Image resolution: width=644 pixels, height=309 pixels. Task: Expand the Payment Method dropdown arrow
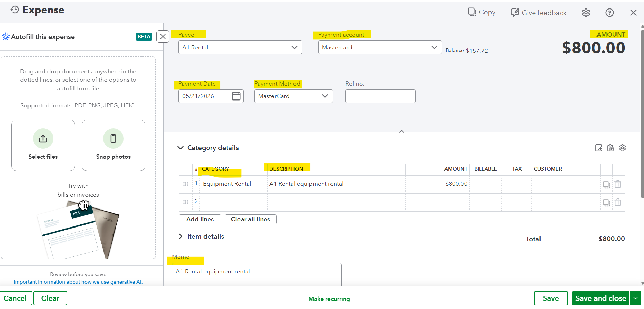tap(325, 96)
